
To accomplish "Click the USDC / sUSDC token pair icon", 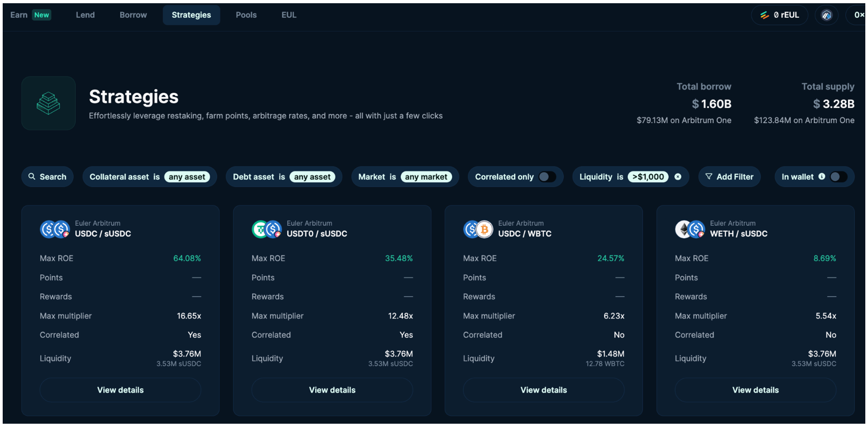I will pos(55,229).
